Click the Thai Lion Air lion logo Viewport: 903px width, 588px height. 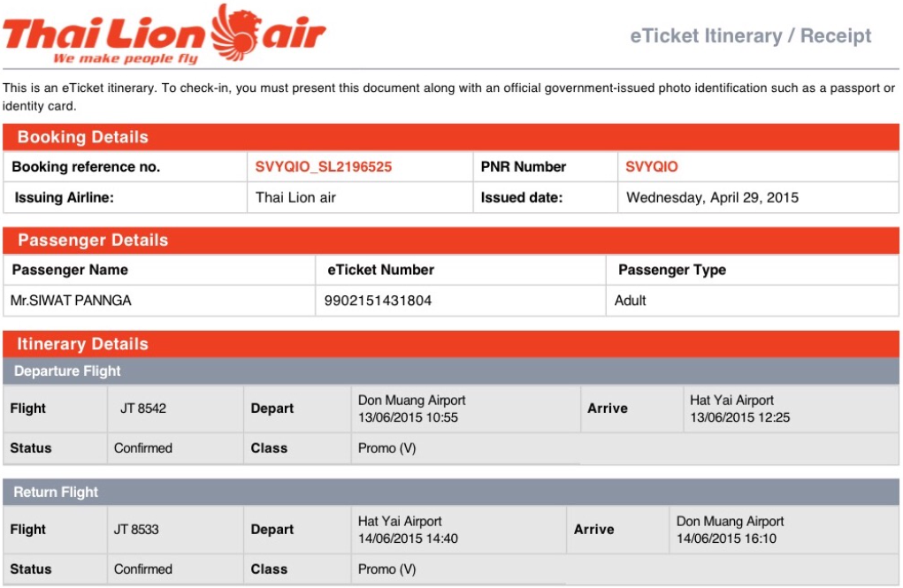(234, 32)
